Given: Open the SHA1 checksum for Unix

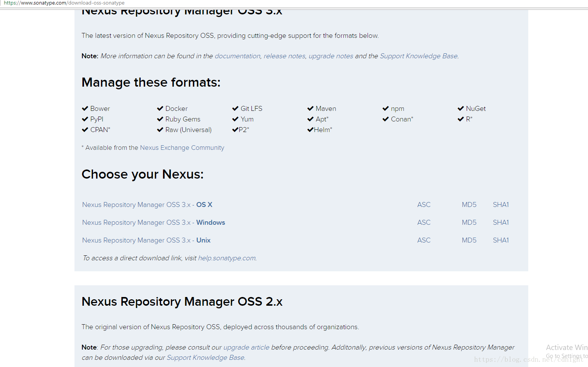Looking at the screenshot, I should point(501,240).
